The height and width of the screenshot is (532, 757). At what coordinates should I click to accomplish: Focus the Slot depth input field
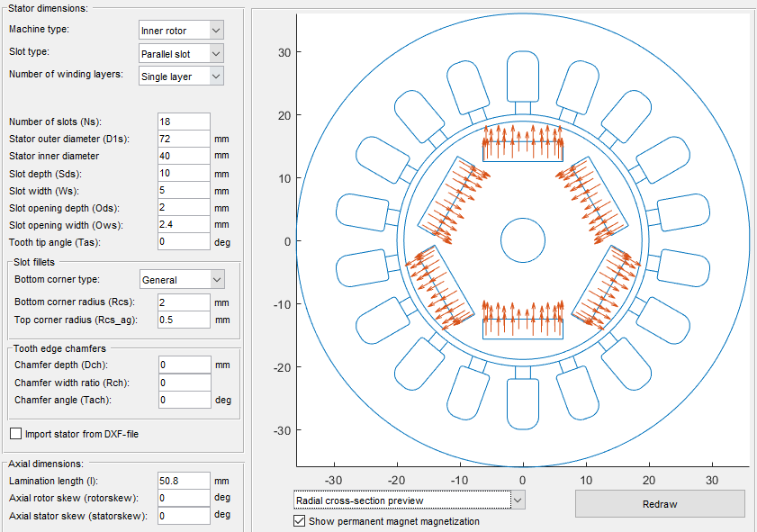click(183, 174)
